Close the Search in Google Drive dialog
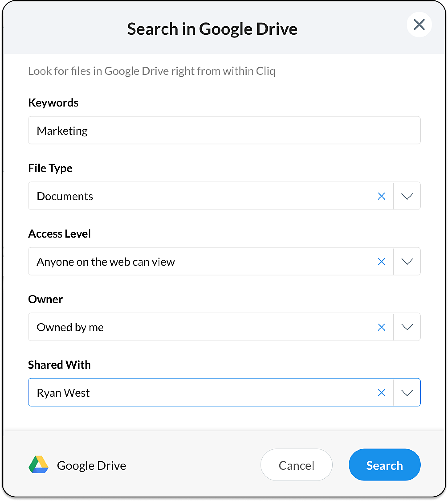The width and height of the screenshot is (448, 501). [x=419, y=25]
